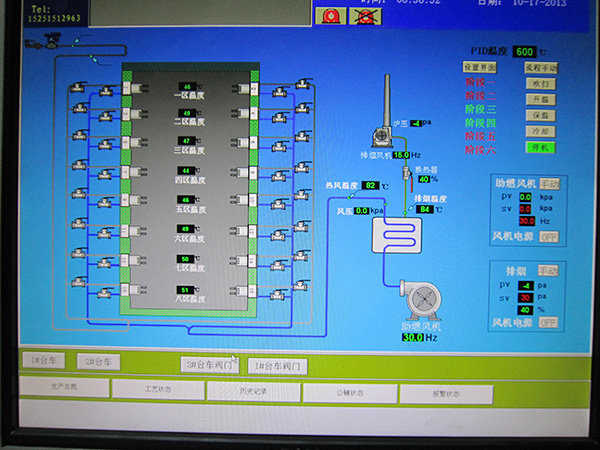Toggle 排烟 手动 mode button
Screen dimensions: 600x450
[x=548, y=270]
